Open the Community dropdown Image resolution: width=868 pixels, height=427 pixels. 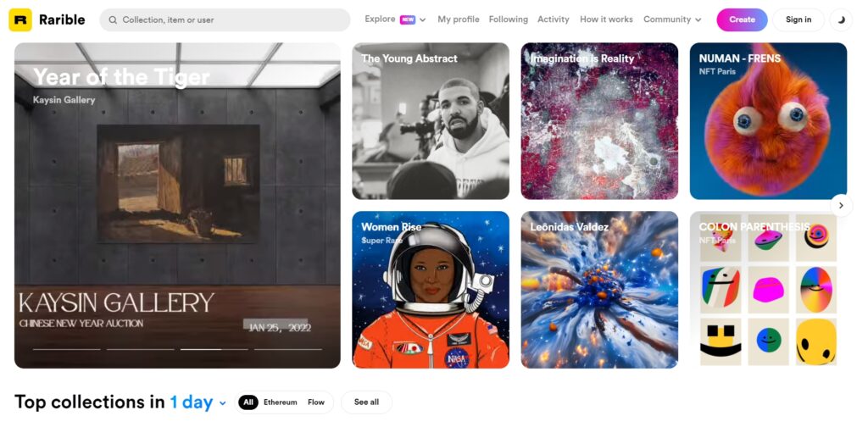click(671, 19)
